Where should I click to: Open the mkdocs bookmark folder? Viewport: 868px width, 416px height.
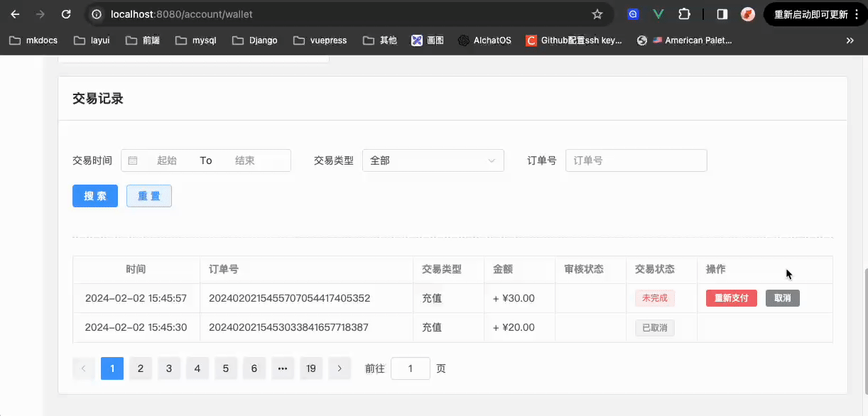pos(33,40)
